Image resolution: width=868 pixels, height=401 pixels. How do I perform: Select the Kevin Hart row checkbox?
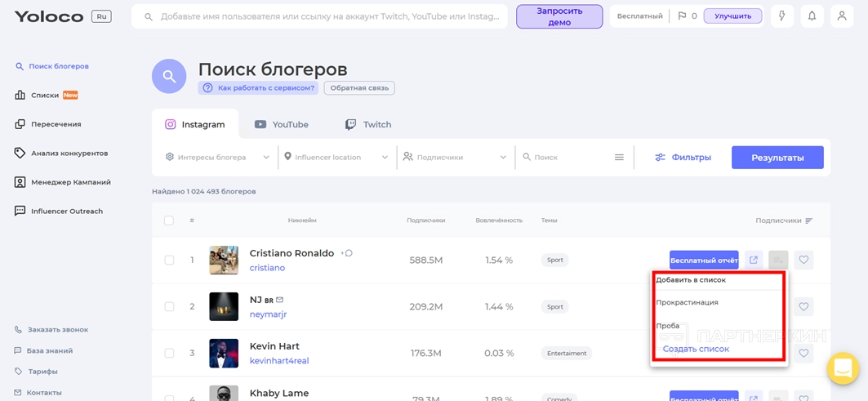(x=169, y=354)
